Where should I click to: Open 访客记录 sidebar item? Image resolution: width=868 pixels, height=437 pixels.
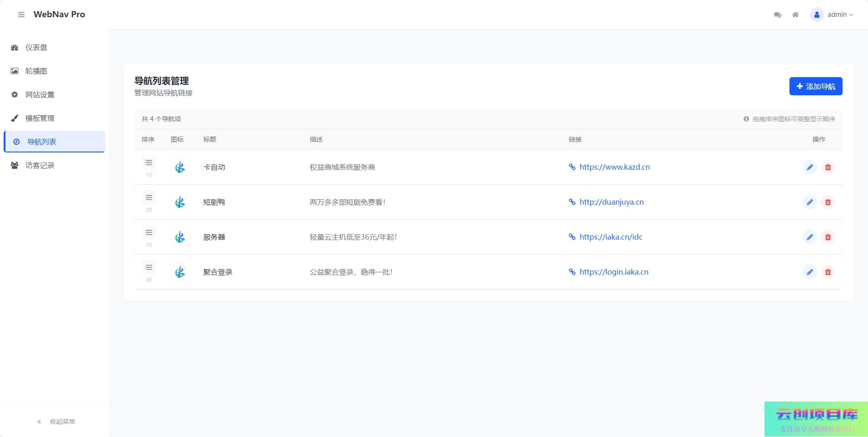coord(40,165)
